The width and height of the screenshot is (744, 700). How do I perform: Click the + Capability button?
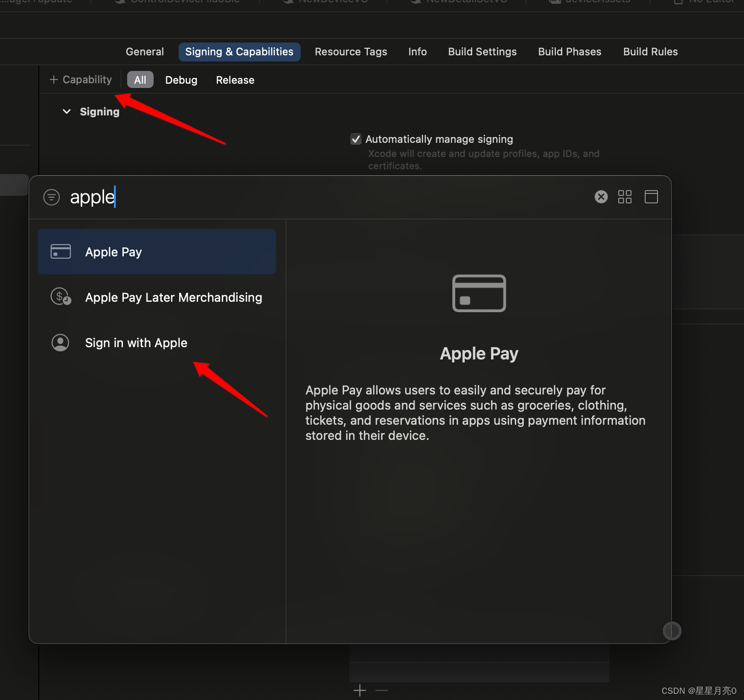click(x=81, y=79)
